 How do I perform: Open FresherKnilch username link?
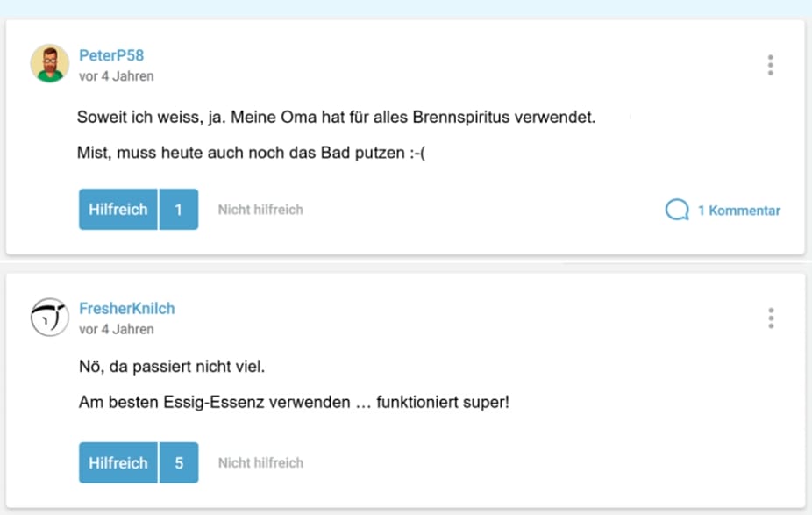[126, 308]
